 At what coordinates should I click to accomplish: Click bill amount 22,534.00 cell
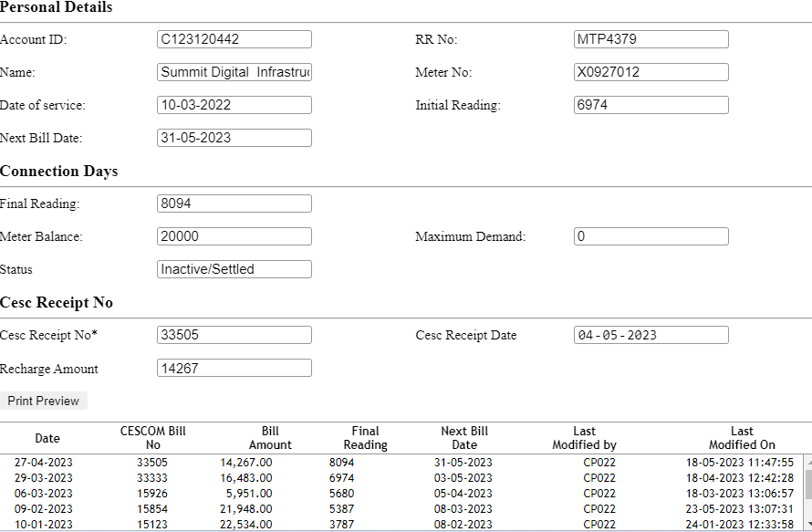[246, 524]
